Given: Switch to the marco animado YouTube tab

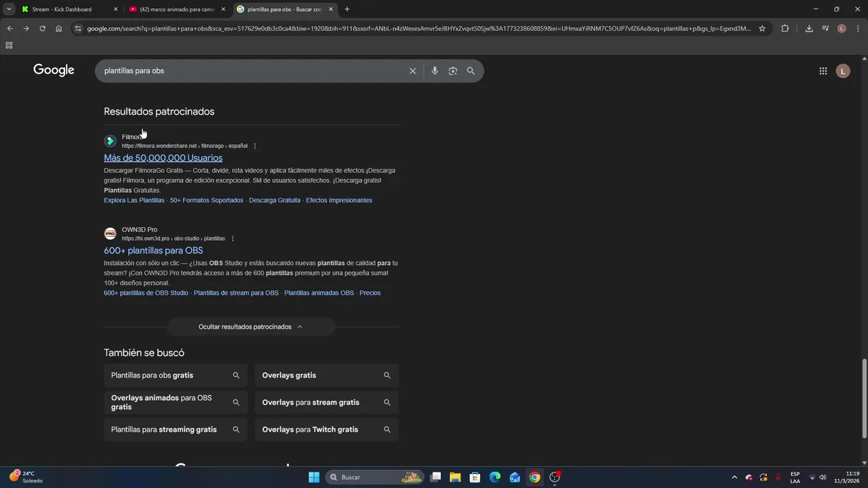Looking at the screenshot, I should pos(176,9).
